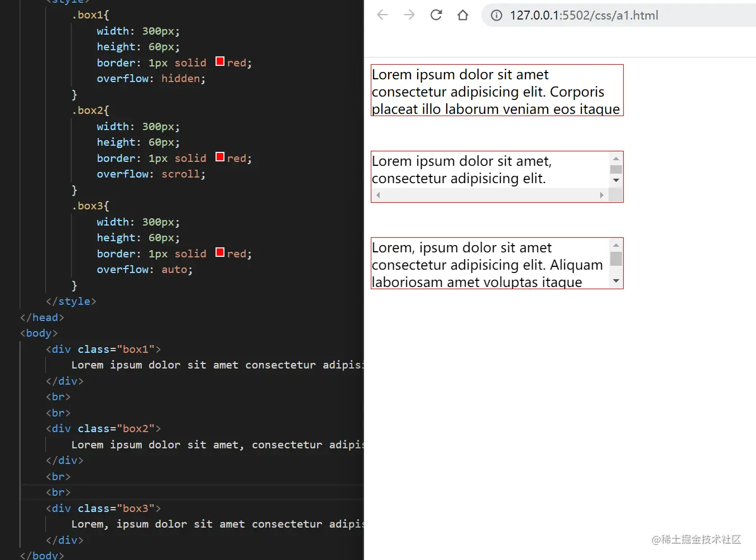Click 'Lorem ipsum dolor sit amet,' in second box

[462, 161]
